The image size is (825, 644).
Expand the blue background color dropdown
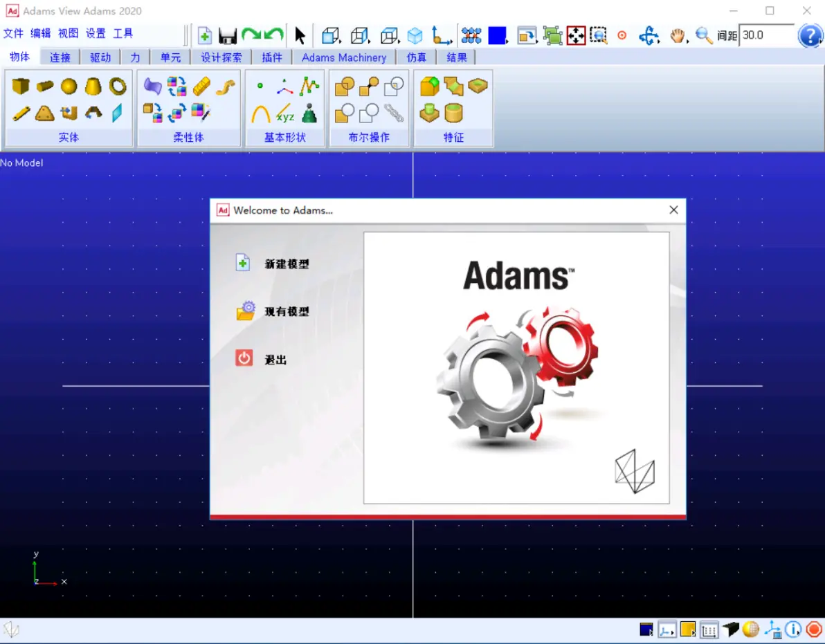click(x=497, y=36)
